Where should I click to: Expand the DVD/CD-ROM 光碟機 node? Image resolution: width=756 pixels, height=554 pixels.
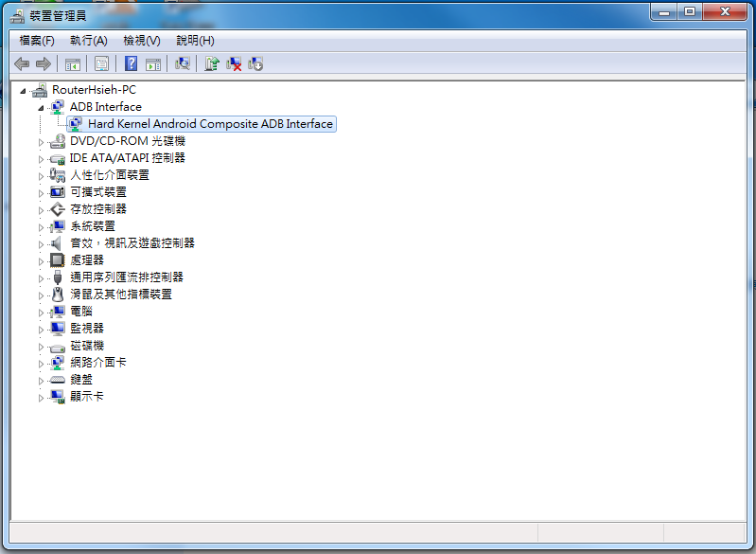pos(41,142)
